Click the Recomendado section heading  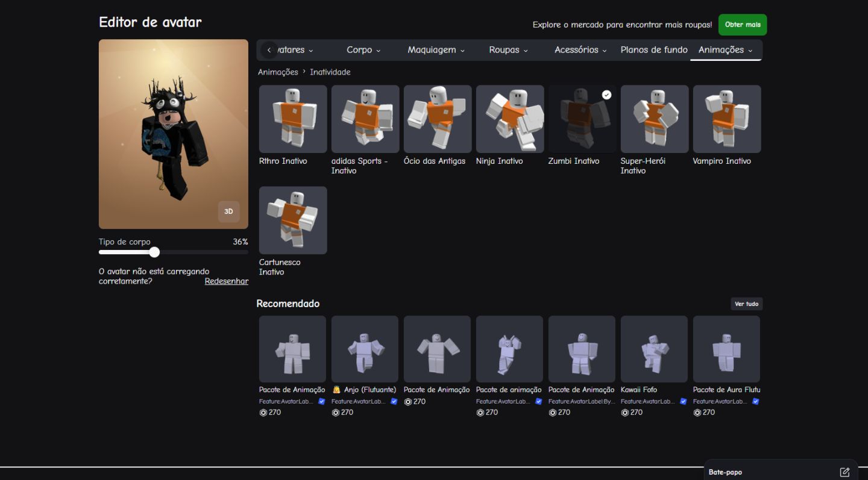point(288,304)
